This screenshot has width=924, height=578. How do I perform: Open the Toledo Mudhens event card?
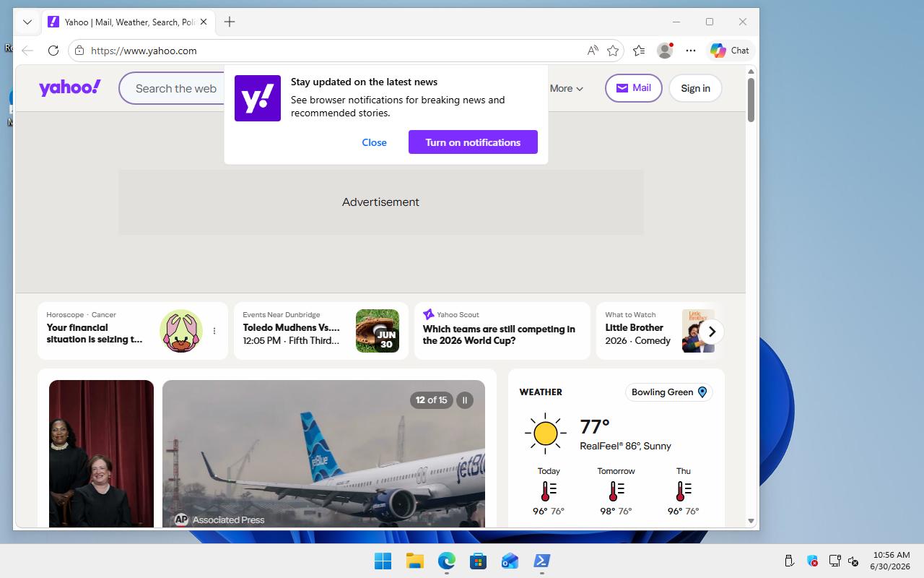click(321, 331)
